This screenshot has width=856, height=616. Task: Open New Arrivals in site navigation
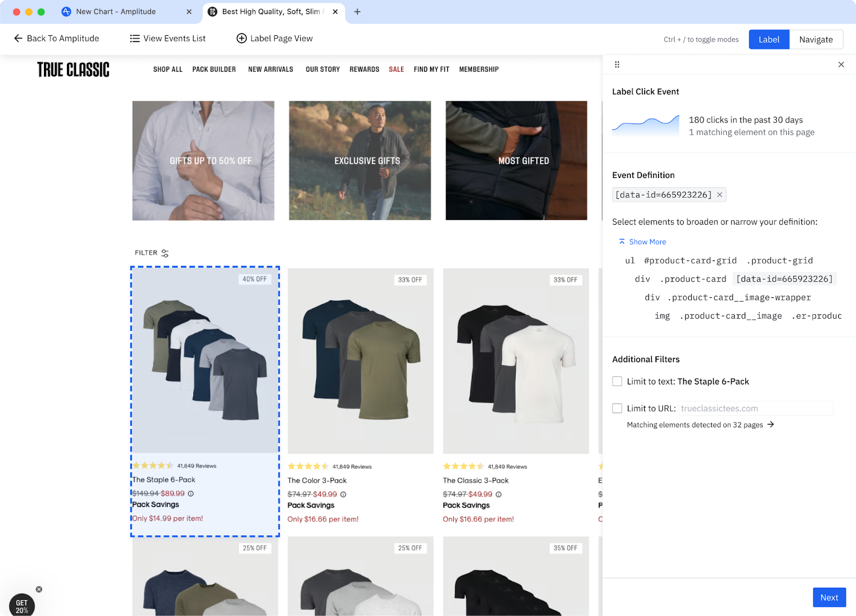tap(271, 70)
